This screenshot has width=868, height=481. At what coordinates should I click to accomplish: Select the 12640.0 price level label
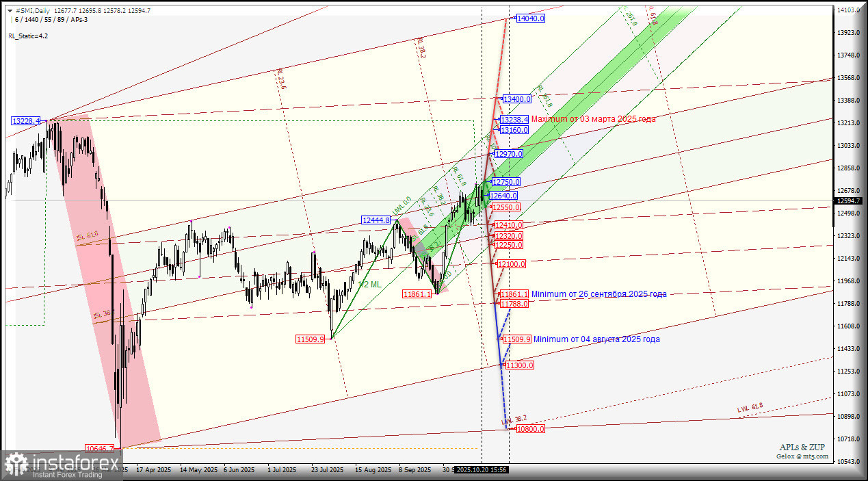click(503, 196)
